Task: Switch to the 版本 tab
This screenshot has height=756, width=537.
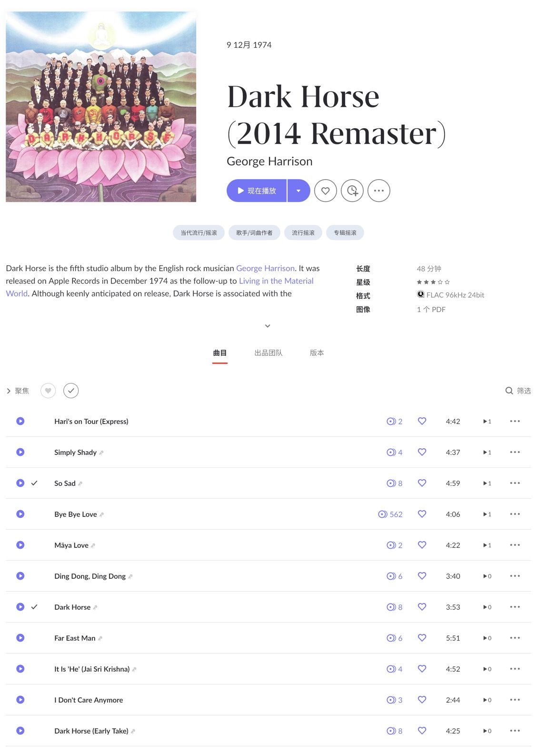Action: pyautogui.click(x=317, y=353)
